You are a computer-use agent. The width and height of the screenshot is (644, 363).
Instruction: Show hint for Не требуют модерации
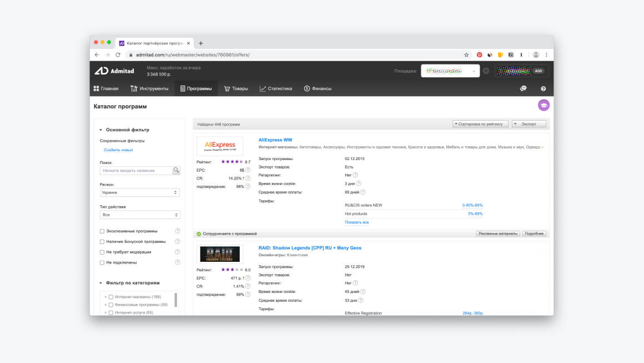click(178, 252)
